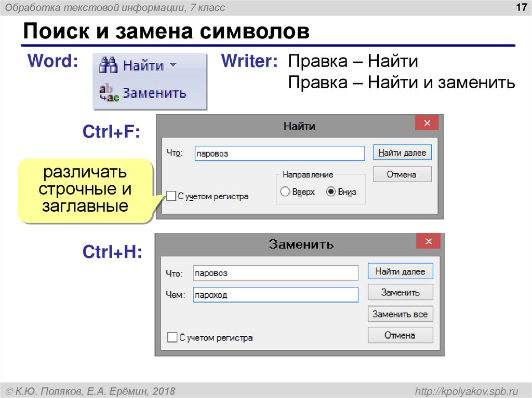Open the kpolyakov.spb.ru link in footer
The image size is (532, 398).
coord(467,391)
